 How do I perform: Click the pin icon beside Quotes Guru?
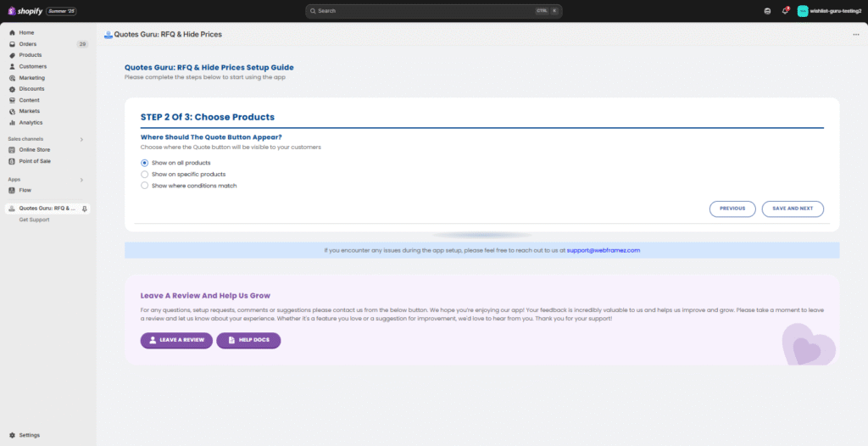[84, 209]
